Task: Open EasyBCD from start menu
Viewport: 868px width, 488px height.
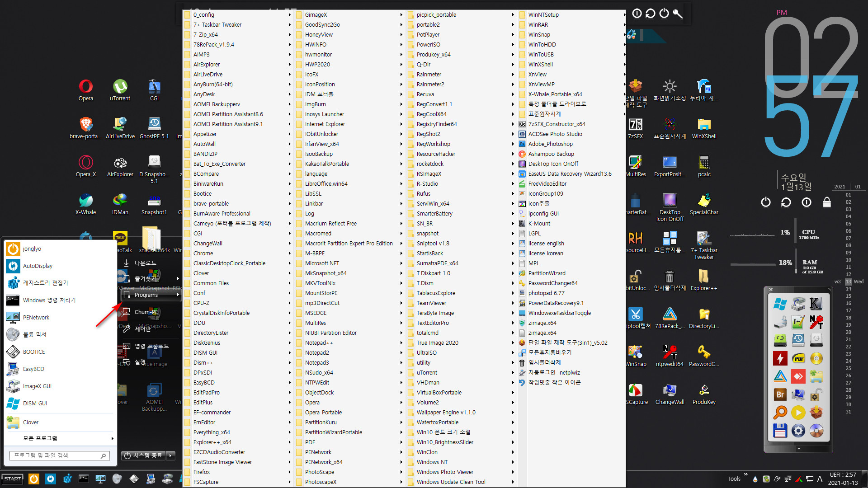Action: [x=61, y=369]
